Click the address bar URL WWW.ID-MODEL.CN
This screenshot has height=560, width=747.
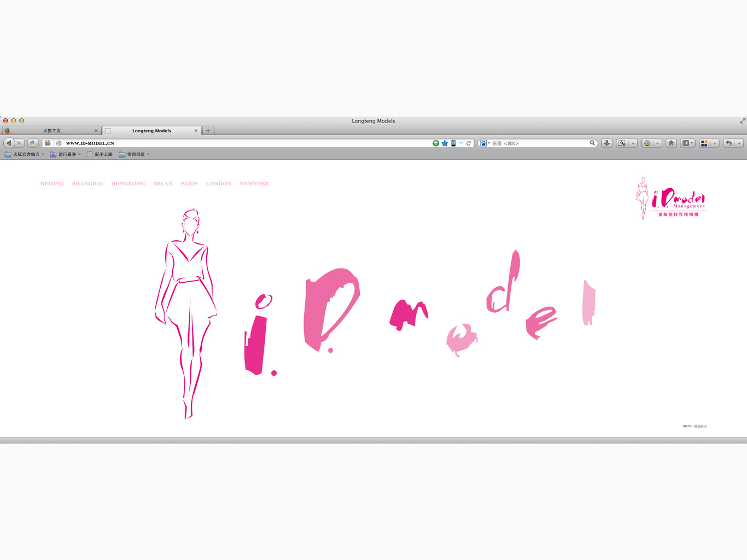pos(90,143)
